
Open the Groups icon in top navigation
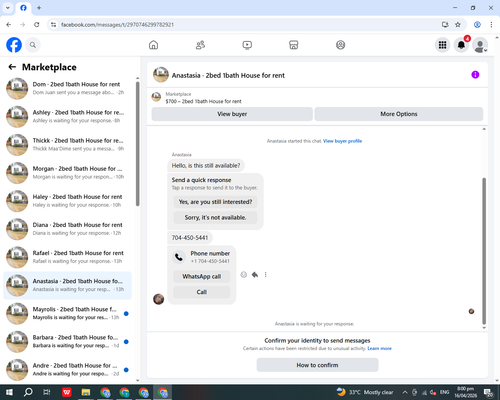pyautogui.click(x=340, y=45)
